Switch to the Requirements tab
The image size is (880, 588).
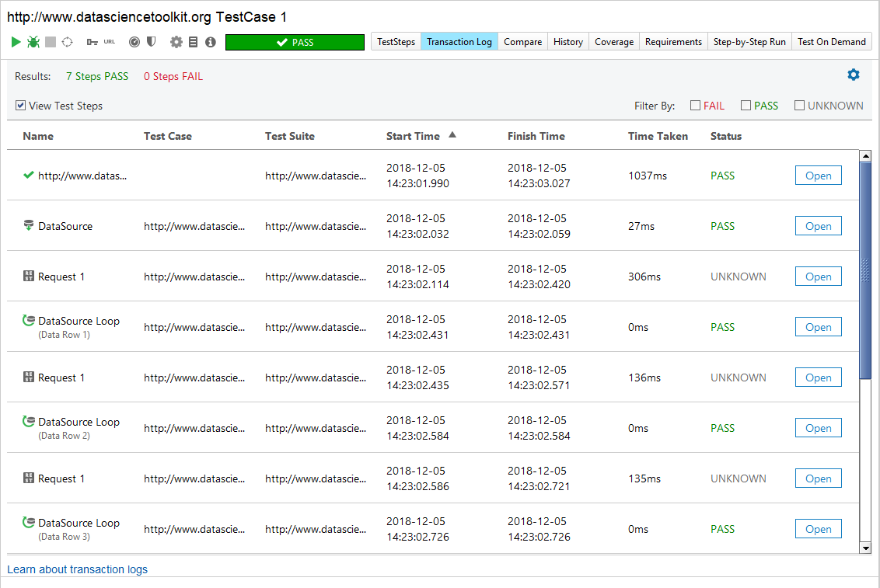[673, 42]
